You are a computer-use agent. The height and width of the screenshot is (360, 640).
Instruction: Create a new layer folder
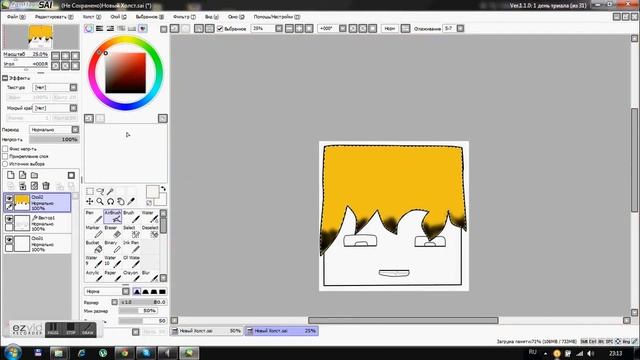[34, 175]
